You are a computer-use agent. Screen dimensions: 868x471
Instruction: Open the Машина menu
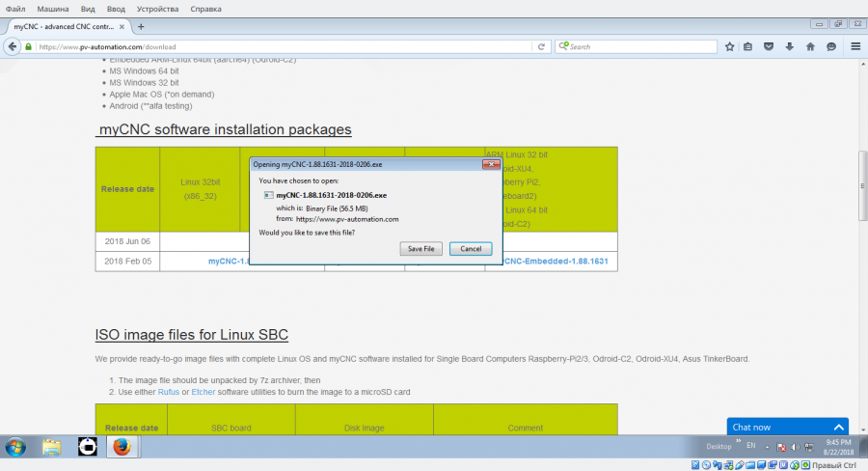click(53, 9)
